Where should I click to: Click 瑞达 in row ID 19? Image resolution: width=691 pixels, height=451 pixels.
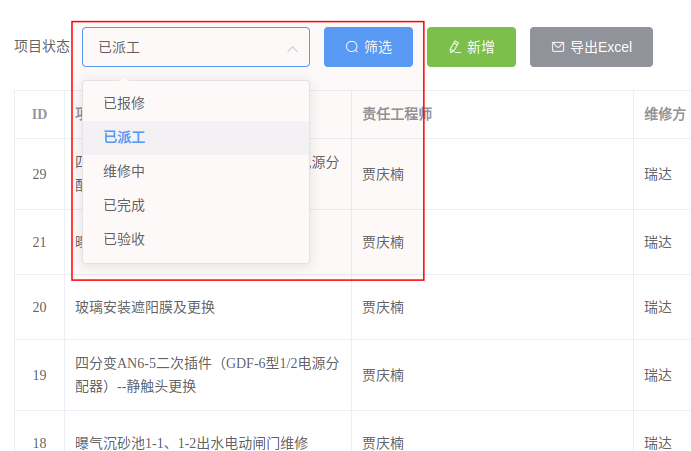click(658, 375)
